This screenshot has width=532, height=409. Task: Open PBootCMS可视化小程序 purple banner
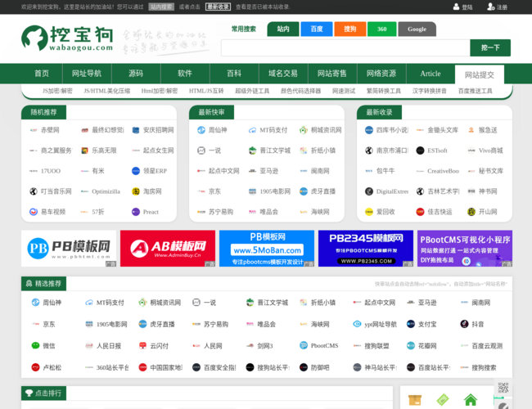(x=465, y=248)
